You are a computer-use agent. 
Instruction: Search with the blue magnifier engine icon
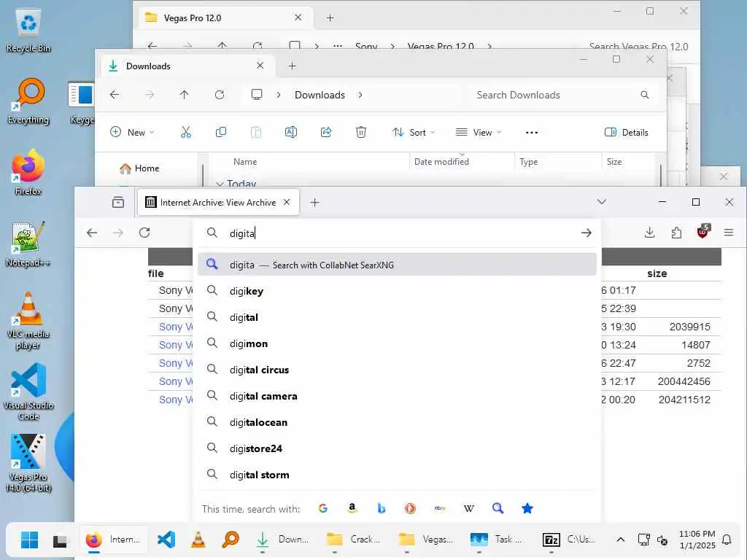498,508
